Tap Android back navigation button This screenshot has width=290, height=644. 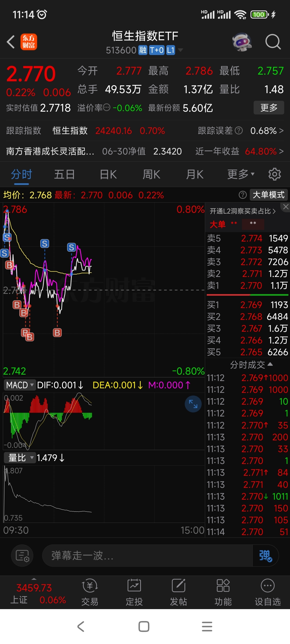coord(81,627)
